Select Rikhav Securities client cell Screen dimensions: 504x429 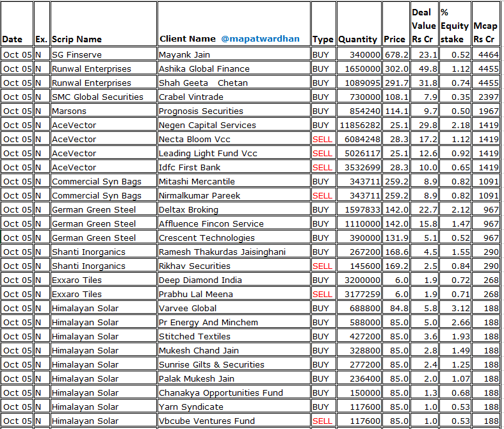pyautogui.click(x=234, y=266)
